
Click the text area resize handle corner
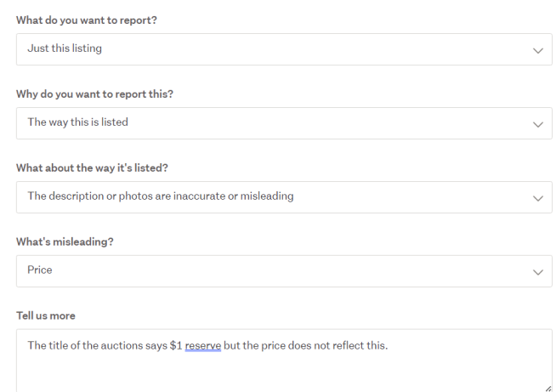(x=547, y=388)
